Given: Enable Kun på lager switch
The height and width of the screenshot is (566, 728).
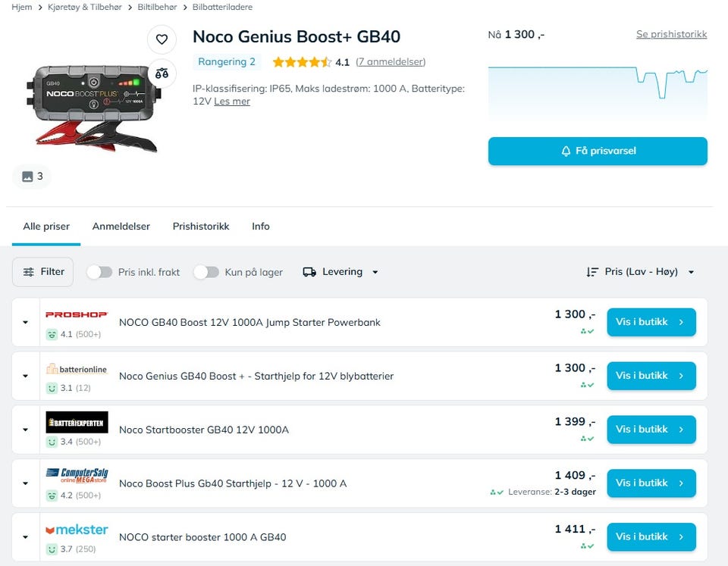Looking at the screenshot, I should click(x=206, y=272).
